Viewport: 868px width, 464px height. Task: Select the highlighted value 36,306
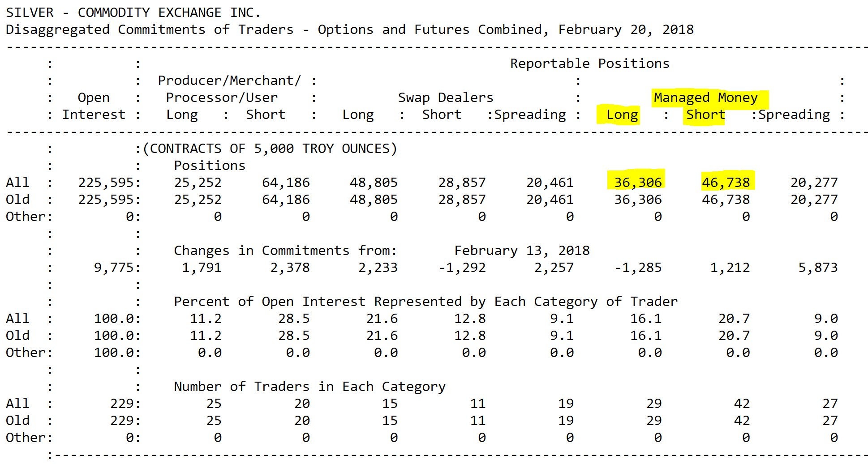[x=638, y=183]
